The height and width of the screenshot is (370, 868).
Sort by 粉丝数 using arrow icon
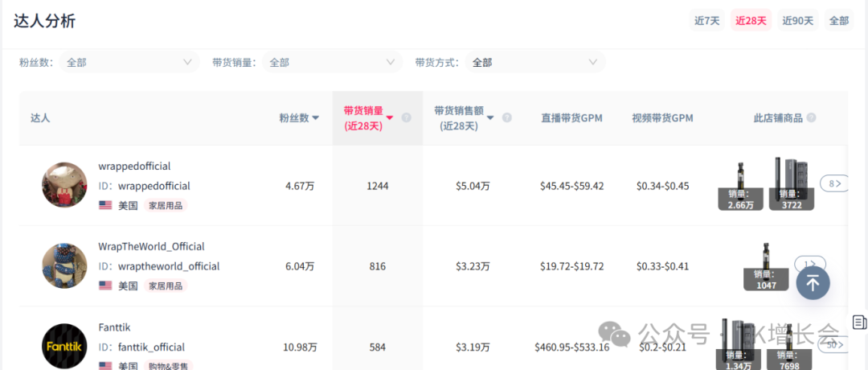316,118
